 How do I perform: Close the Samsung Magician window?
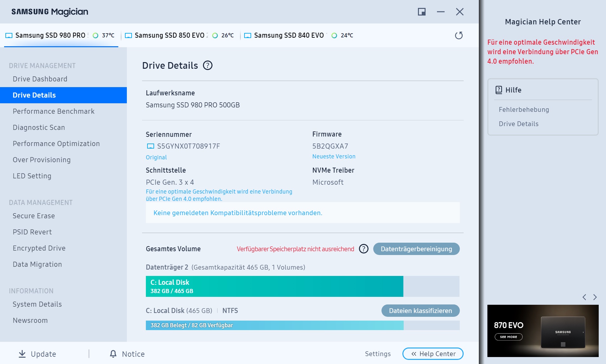click(x=460, y=12)
